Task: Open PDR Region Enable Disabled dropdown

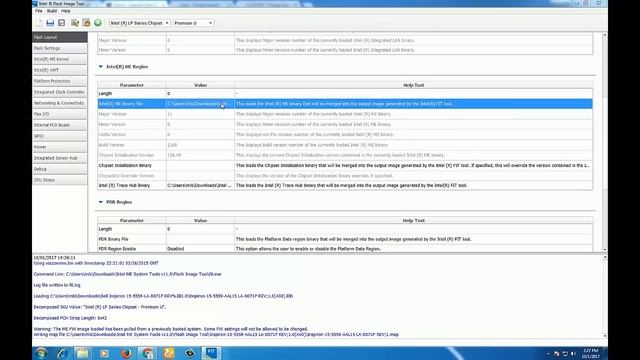Action: [x=200, y=249]
